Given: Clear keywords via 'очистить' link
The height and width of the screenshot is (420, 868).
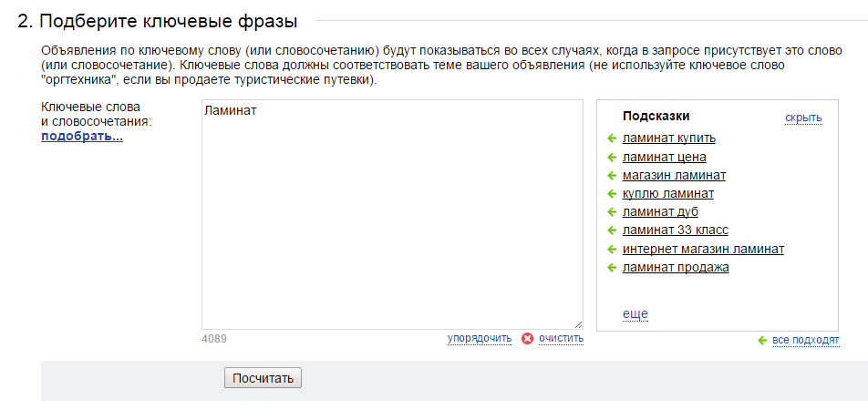Looking at the screenshot, I should [x=562, y=338].
